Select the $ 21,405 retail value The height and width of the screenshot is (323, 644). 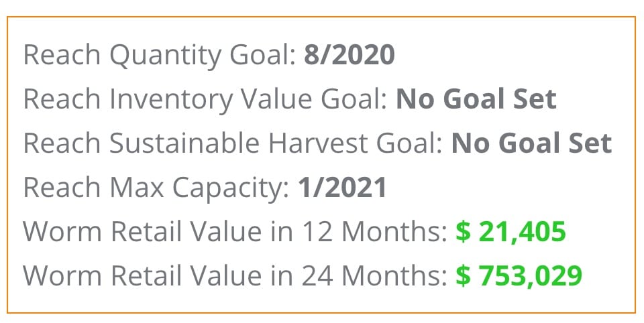[x=511, y=231]
